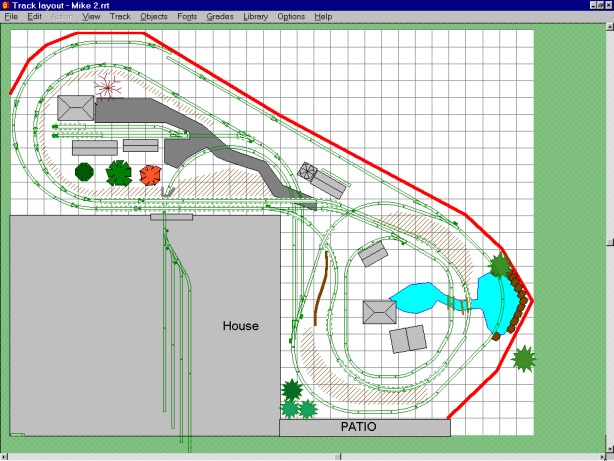Open the Options menu
The image size is (614, 461).
click(x=291, y=16)
